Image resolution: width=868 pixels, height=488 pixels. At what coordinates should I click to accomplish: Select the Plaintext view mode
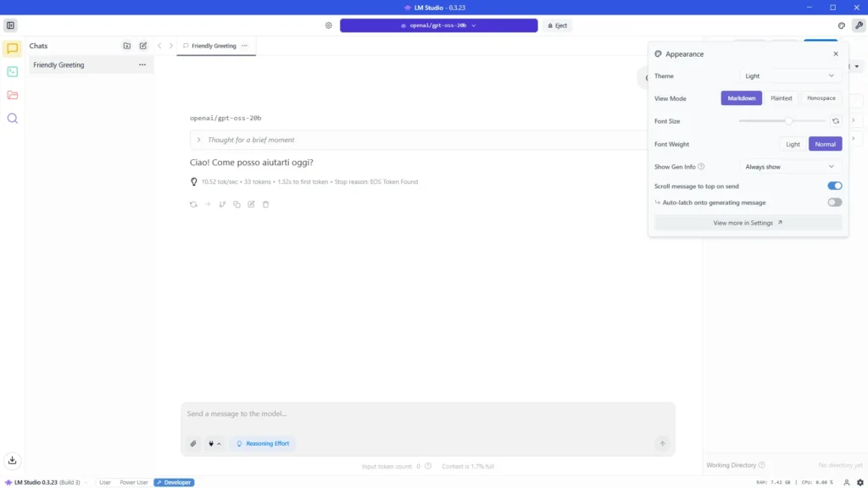(x=781, y=98)
